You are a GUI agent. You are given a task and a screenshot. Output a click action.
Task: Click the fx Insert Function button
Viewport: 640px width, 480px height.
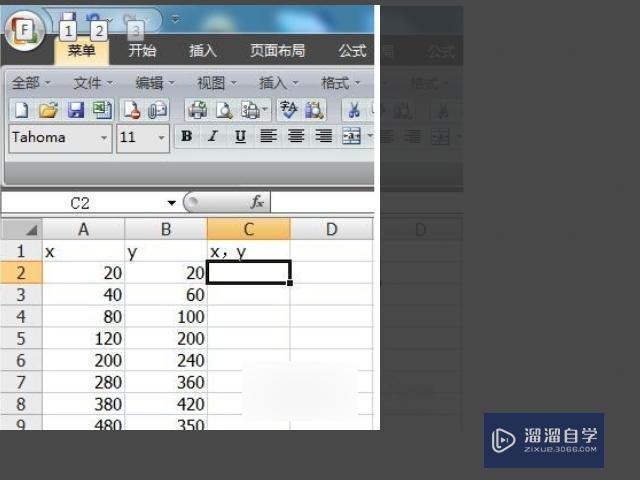click(x=257, y=202)
